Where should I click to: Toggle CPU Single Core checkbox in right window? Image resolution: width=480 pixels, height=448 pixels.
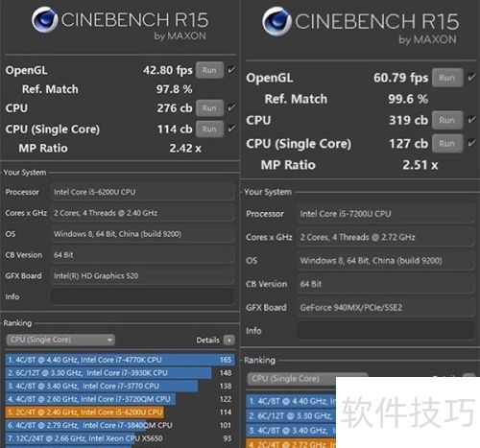tap(471, 143)
